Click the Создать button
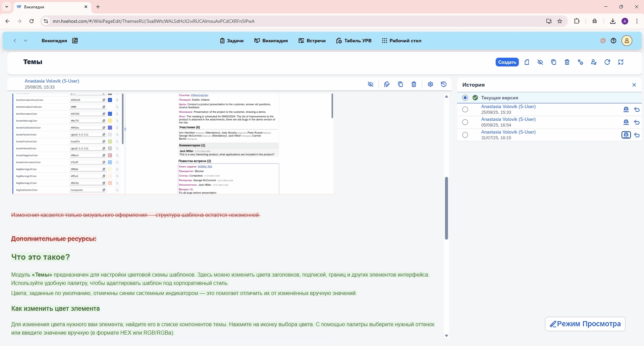This screenshot has height=346, width=644. [x=507, y=62]
